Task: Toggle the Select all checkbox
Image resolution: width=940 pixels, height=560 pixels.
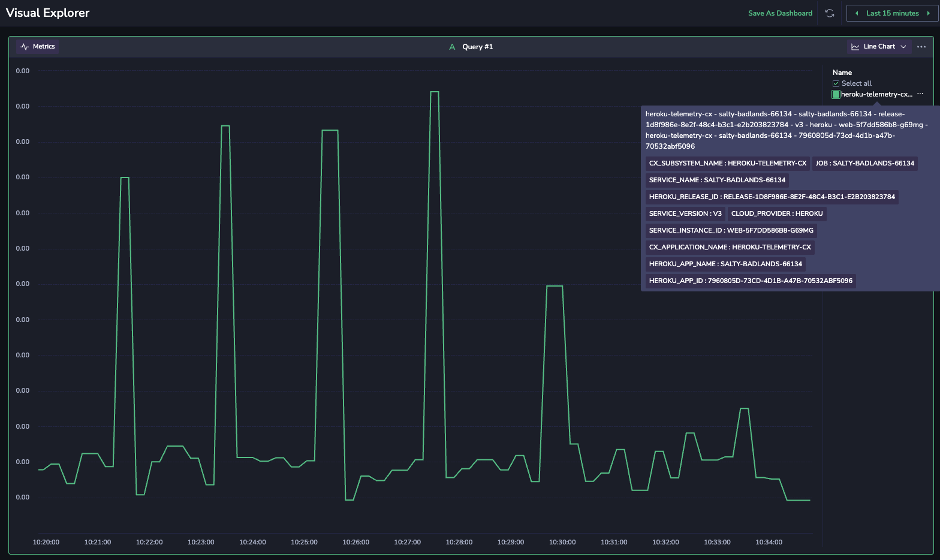Action: [x=836, y=83]
